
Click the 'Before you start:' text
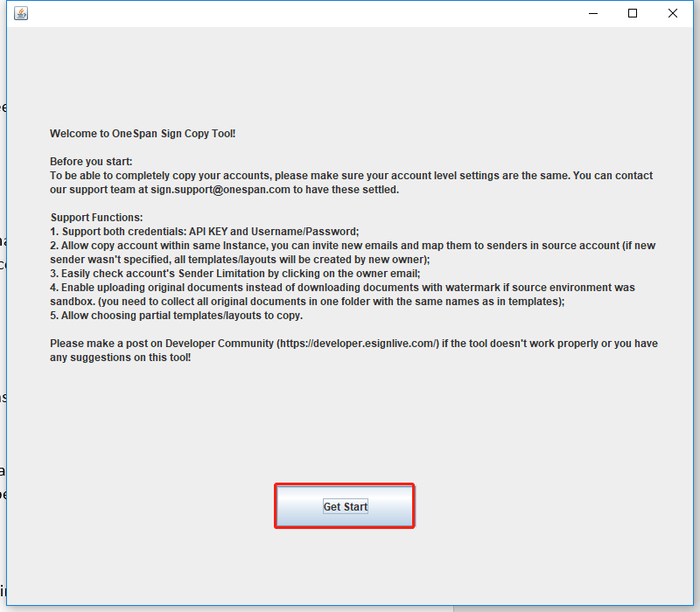pos(91,162)
